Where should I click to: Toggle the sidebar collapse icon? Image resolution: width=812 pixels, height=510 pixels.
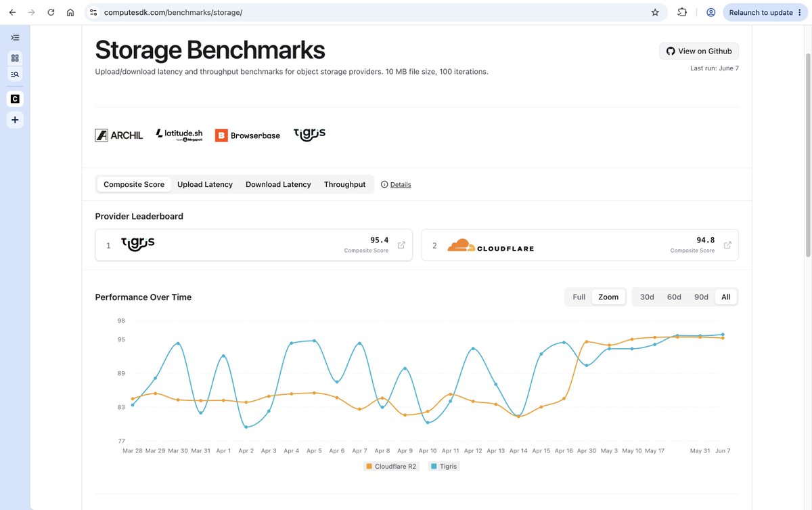coord(15,38)
